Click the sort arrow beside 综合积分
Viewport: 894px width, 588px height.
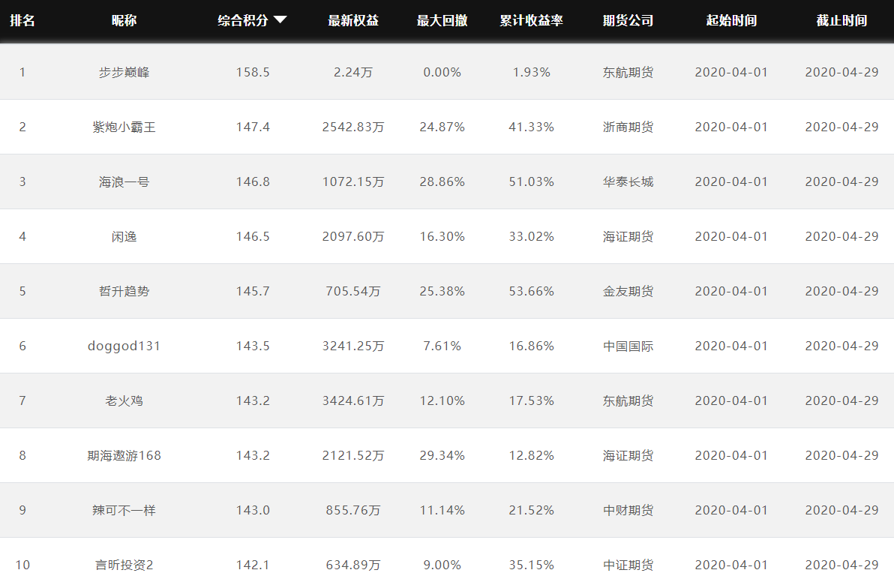280,20
